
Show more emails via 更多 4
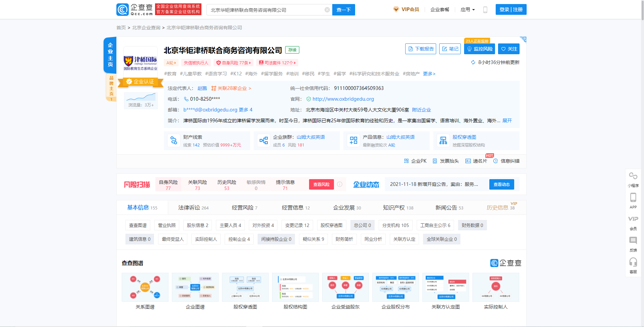pyautogui.click(x=245, y=110)
